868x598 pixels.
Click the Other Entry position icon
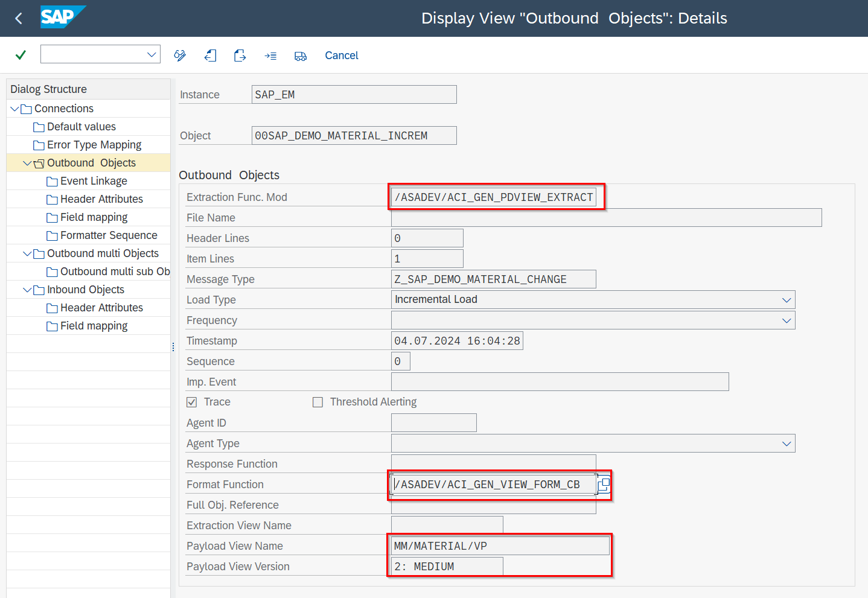pos(270,56)
